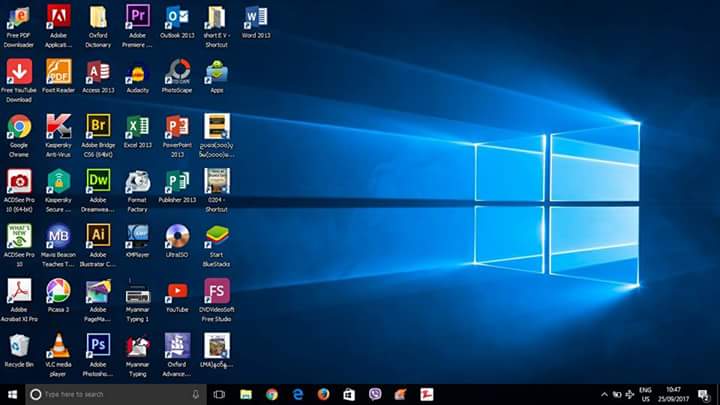Select the Outlook 2013 desktop icon
Screen dimensions: 720x405
[177, 22]
